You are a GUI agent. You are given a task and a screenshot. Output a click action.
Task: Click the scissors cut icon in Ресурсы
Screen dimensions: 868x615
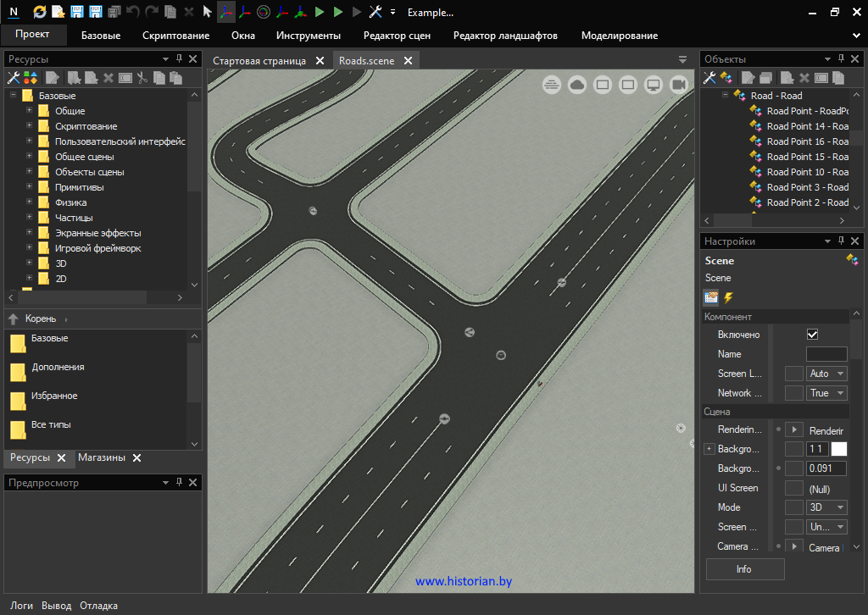(142, 78)
